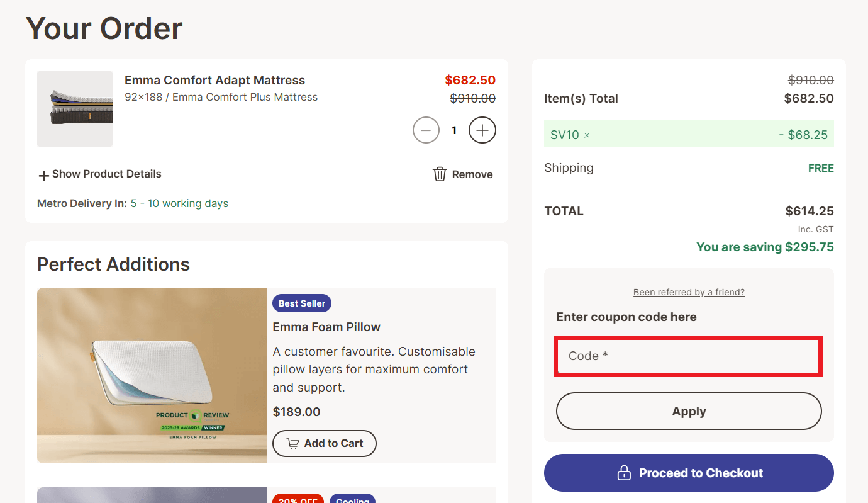Click the plus icon beside Show Product Details
This screenshot has height=503, width=868.
pos(43,174)
